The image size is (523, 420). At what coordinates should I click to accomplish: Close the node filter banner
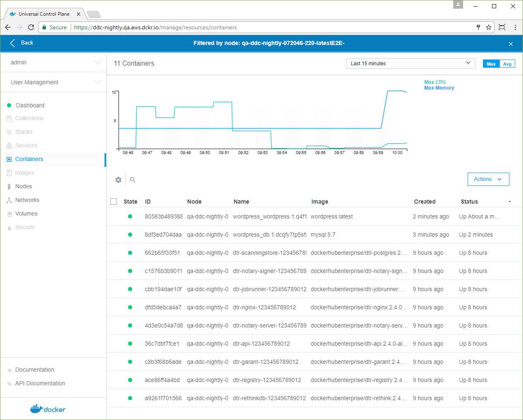point(511,44)
